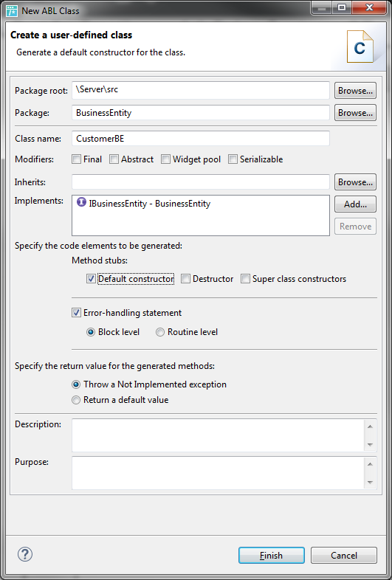Image resolution: width=392 pixels, height=580 pixels.
Task: Click the IBusinessEntity interface icon
Action: tap(81, 202)
